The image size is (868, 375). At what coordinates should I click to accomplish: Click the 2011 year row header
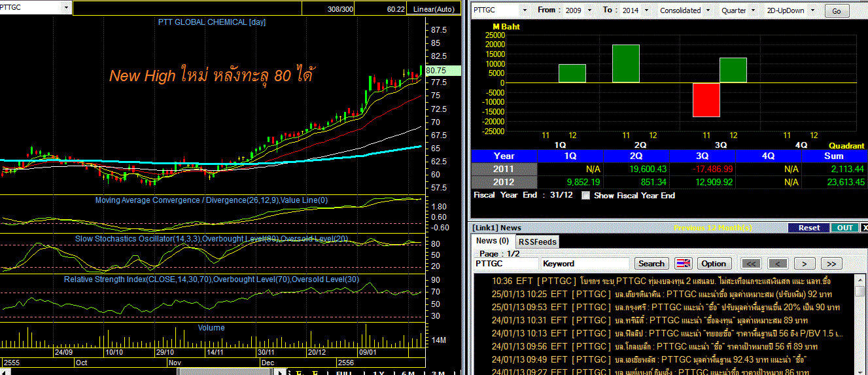(504, 169)
